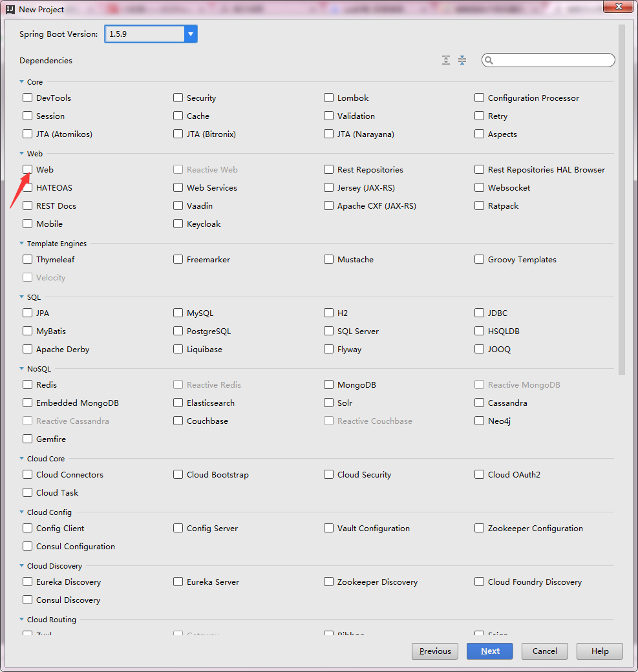Click the Collapse All dependencies icon

(462, 60)
